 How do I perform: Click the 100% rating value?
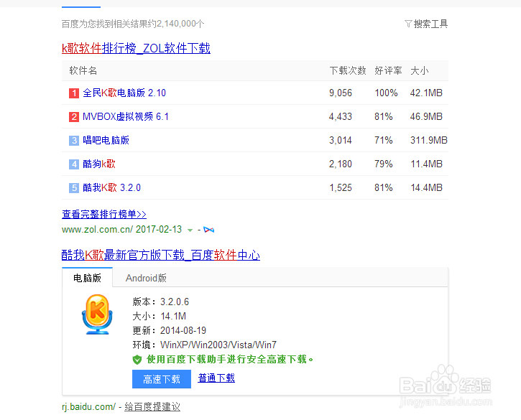tap(386, 93)
